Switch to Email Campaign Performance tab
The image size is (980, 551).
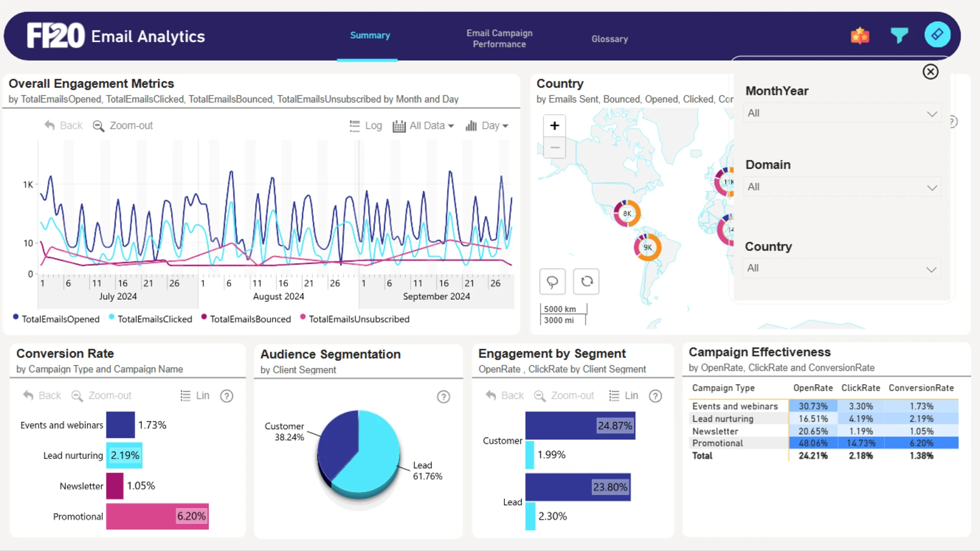pyautogui.click(x=499, y=38)
